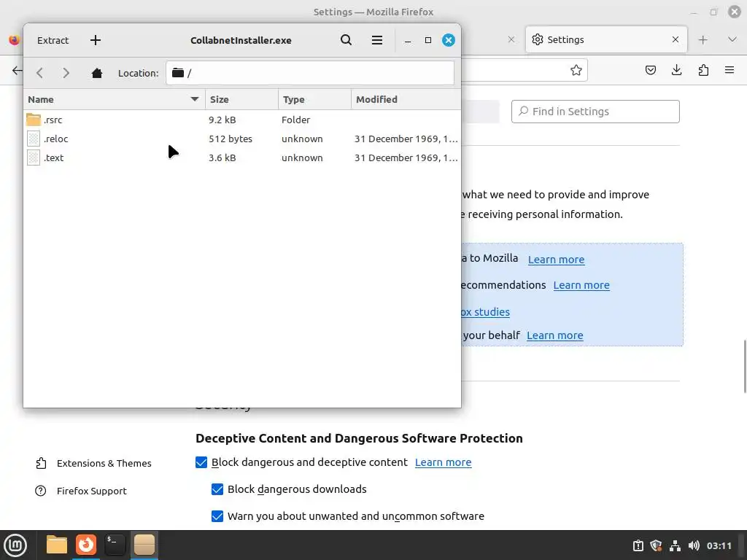Open Learn more link beside Mozilla data

click(x=556, y=260)
